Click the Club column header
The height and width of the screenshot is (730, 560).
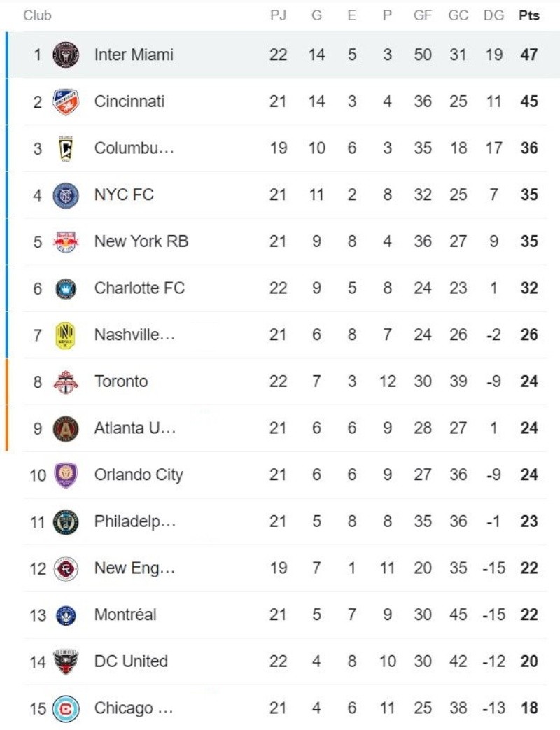pos(37,15)
